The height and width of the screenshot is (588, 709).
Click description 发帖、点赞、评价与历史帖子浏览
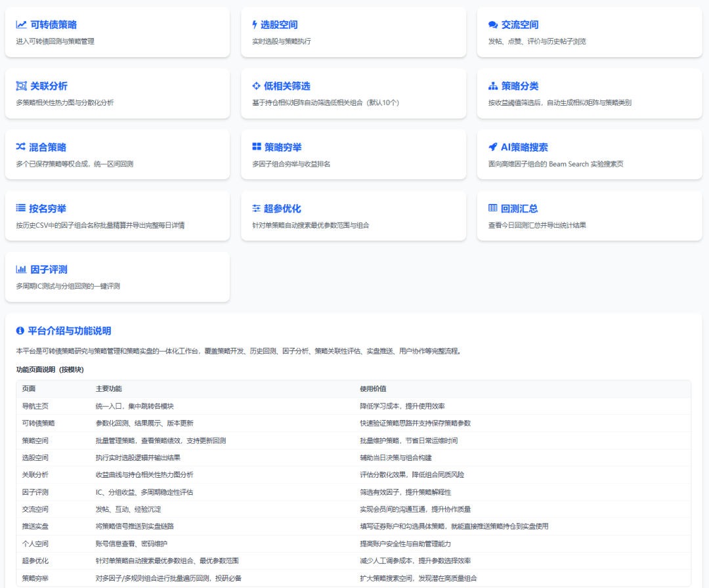point(537,41)
